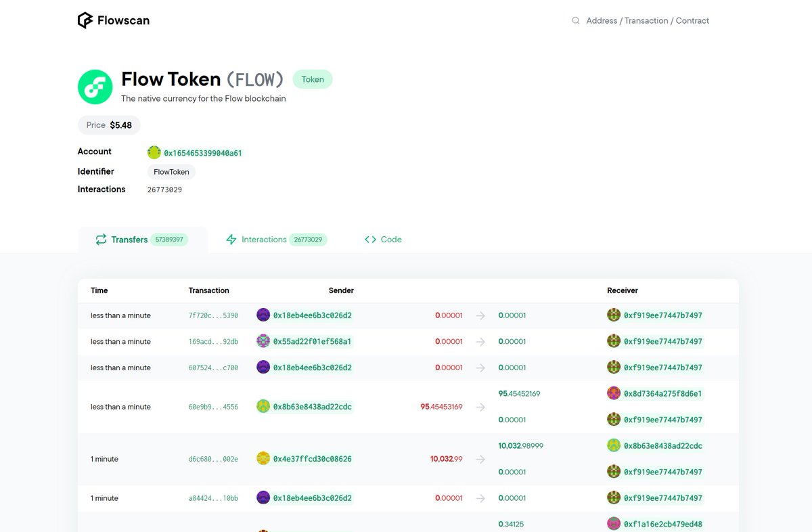This screenshot has width=812, height=532.
Task: Click sender 0x8b63e8438ad22cdc in 60e9b9 row
Action: (x=313, y=407)
